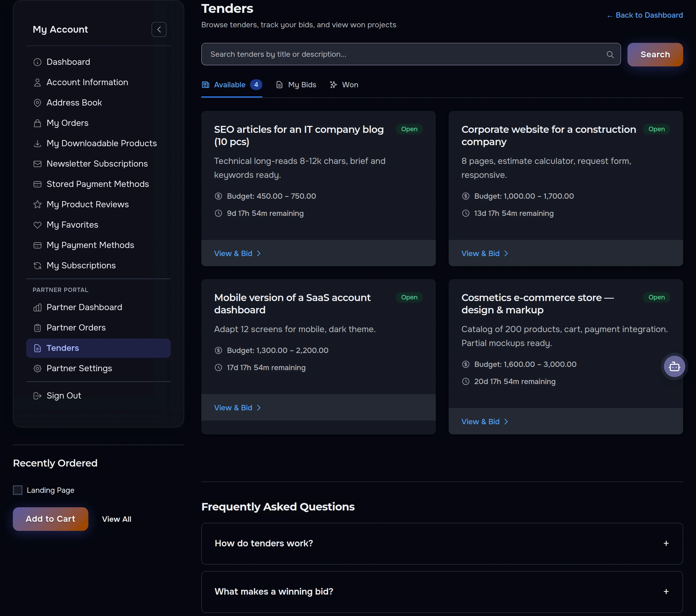The height and width of the screenshot is (616, 696).
Task: Switch to the Won tab
Action: [x=344, y=85]
